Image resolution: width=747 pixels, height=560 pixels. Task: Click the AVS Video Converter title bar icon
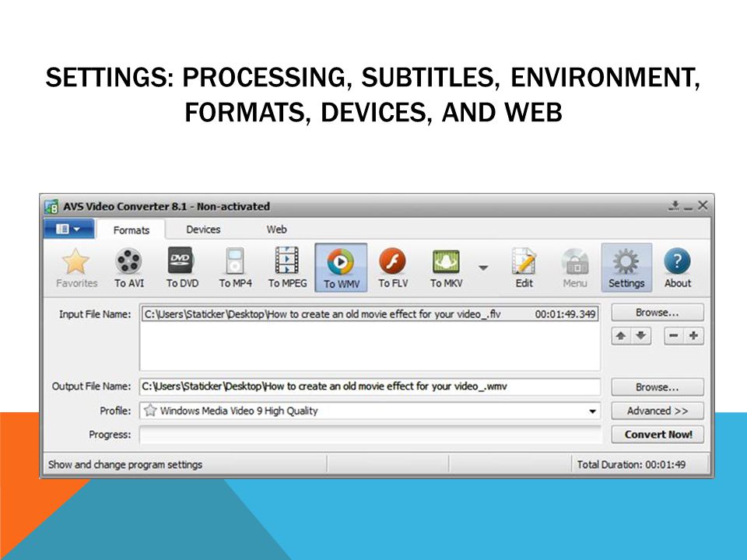click(51, 207)
